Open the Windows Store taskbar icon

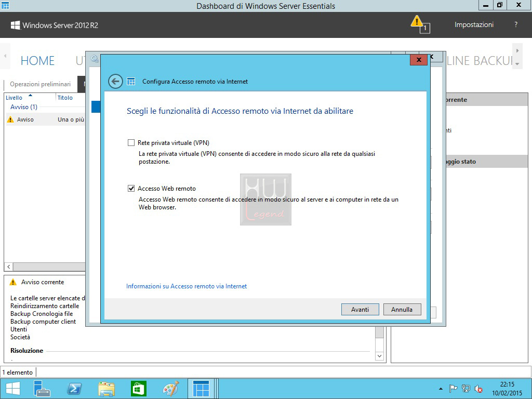(138, 389)
